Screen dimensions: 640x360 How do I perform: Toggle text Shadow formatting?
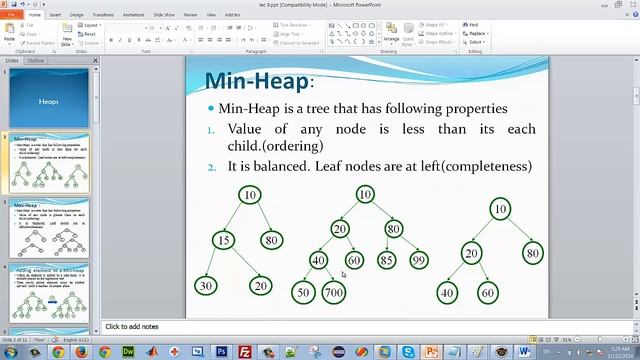click(x=139, y=40)
